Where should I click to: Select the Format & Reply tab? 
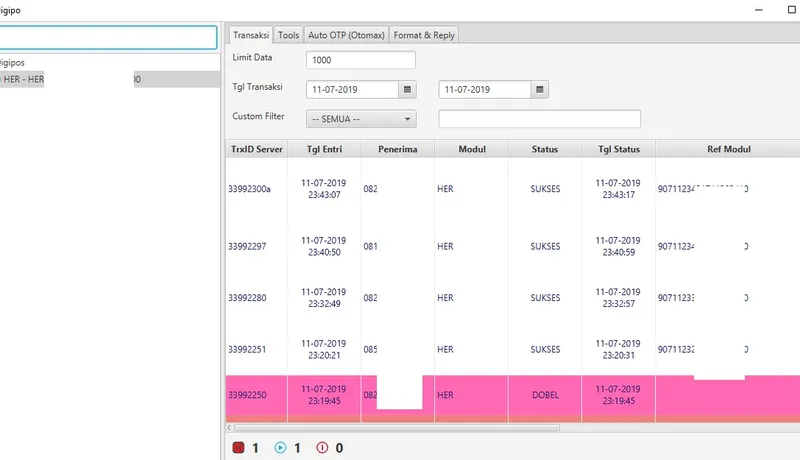tap(424, 35)
